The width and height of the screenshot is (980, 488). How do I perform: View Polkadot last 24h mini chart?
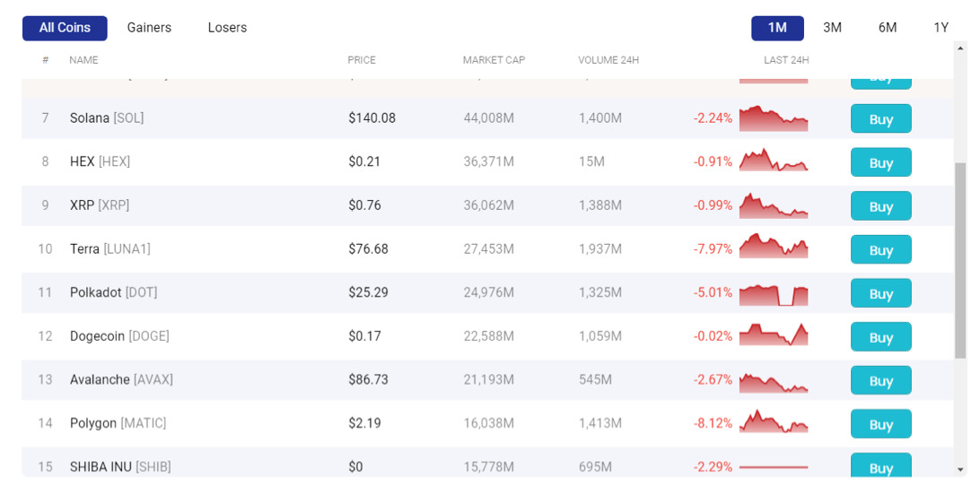point(773,293)
